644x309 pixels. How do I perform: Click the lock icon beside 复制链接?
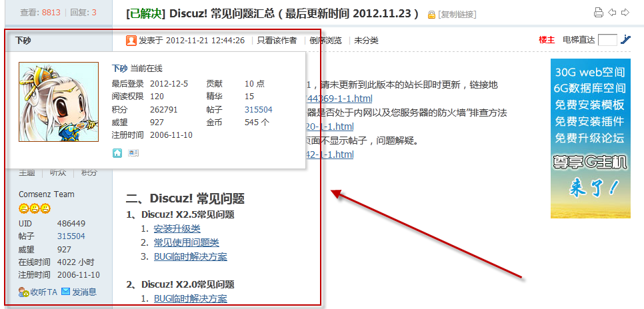point(432,14)
